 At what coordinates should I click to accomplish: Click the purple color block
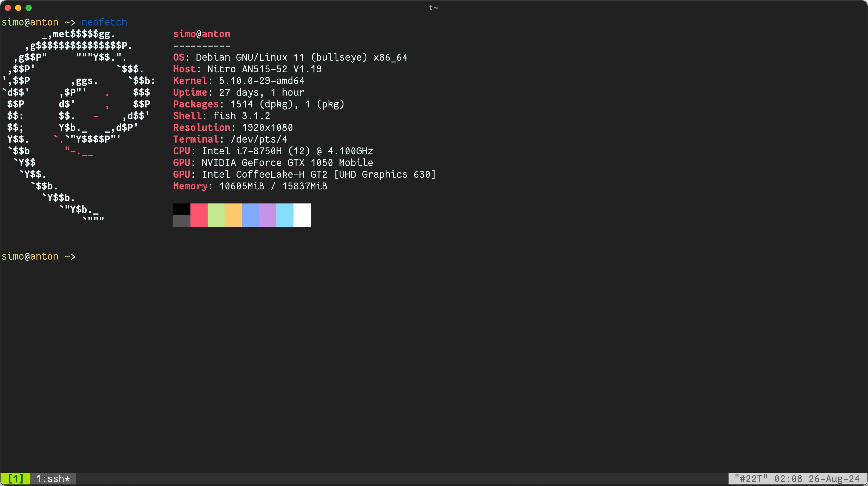[267, 215]
